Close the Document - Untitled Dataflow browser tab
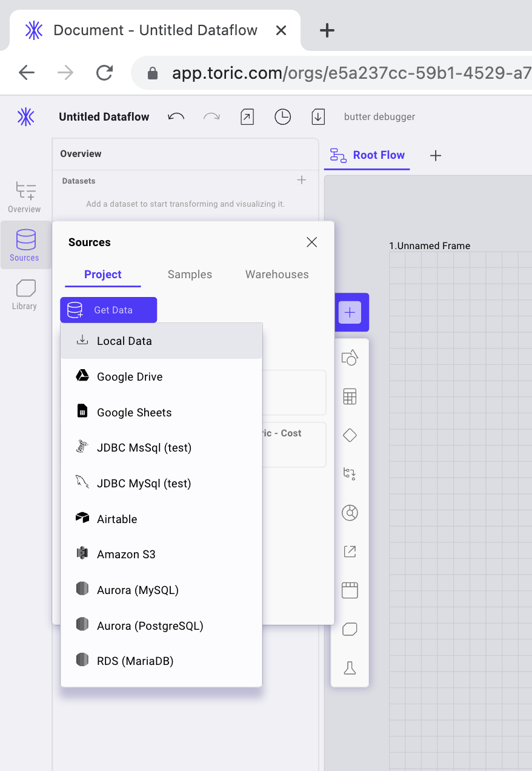 click(x=281, y=30)
